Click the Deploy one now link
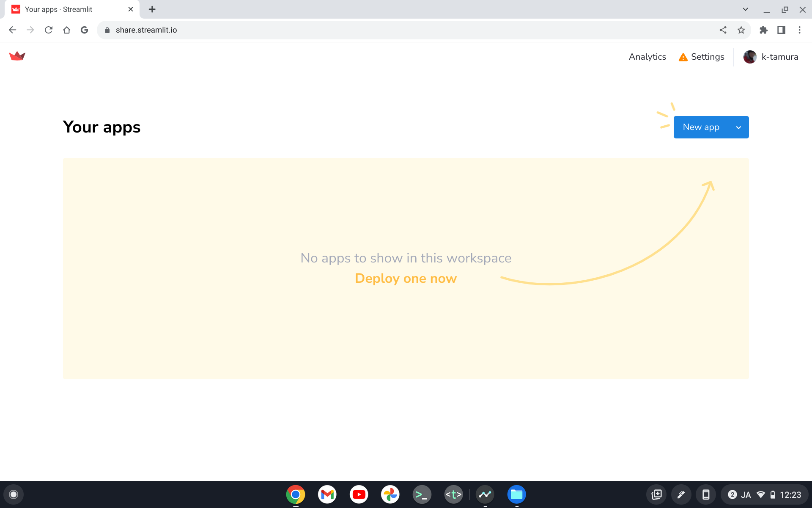The height and width of the screenshot is (508, 812). click(x=406, y=278)
